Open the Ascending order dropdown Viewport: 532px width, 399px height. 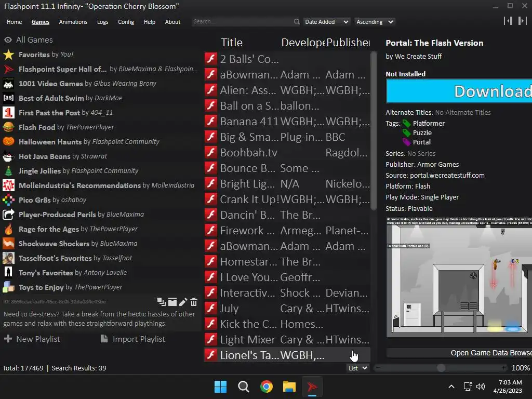[x=375, y=22]
